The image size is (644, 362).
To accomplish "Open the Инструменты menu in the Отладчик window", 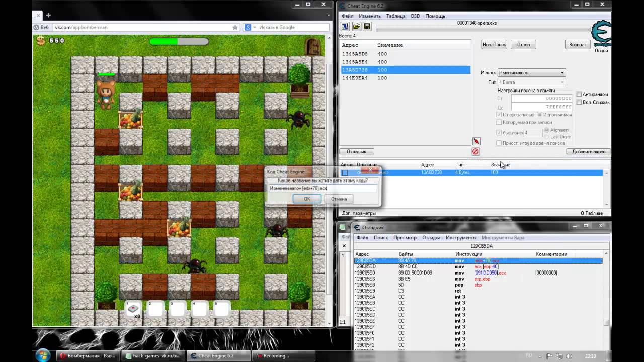I will pyautogui.click(x=461, y=238).
